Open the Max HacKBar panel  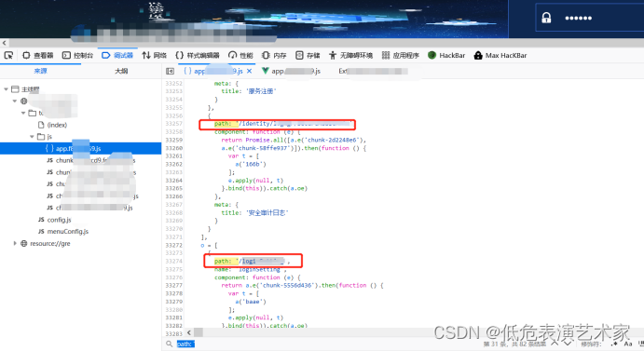tap(500, 55)
